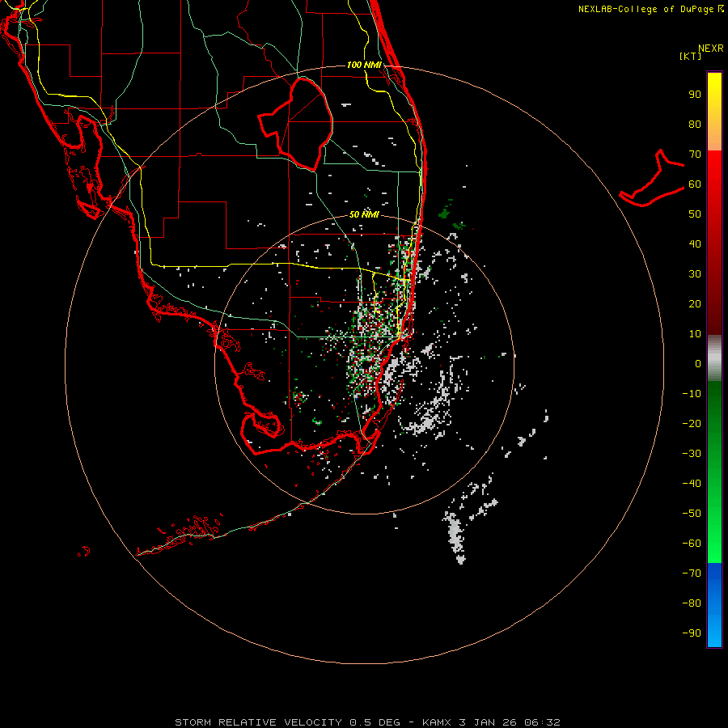728x728 pixels.
Task: Click the blue bottom segment of color bar
Action: [x=714, y=605]
